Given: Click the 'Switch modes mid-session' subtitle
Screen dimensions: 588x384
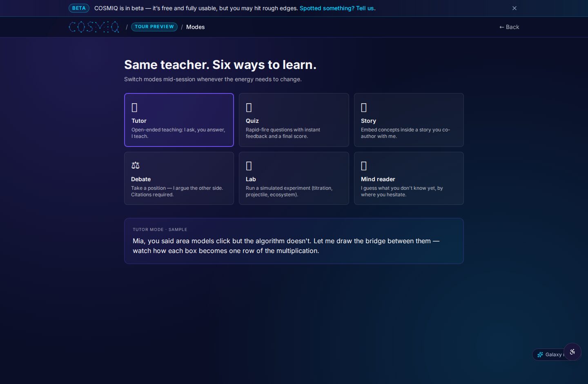Looking at the screenshot, I should (x=213, y=79).
